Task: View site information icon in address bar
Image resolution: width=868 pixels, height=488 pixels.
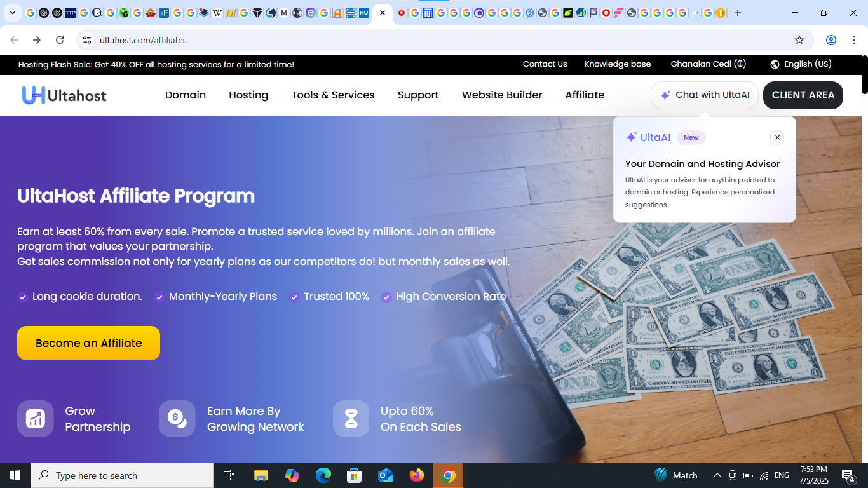Action: 87,40
